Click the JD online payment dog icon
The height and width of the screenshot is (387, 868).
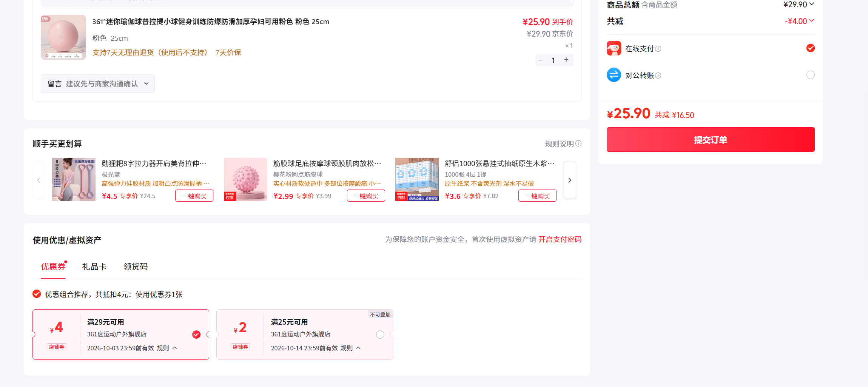(614, 48)
